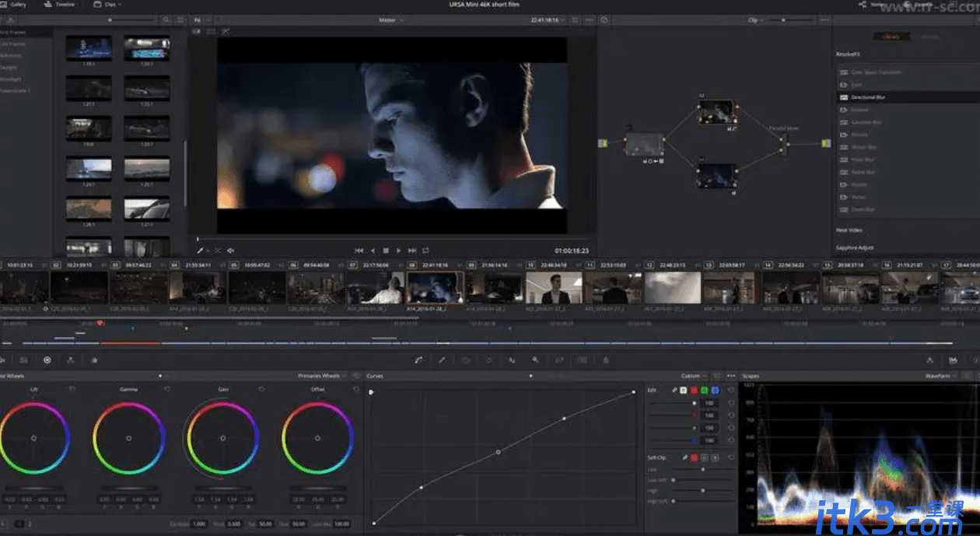
Task: Toggle the curve channel gang link
Action: [x=674, y=390]
